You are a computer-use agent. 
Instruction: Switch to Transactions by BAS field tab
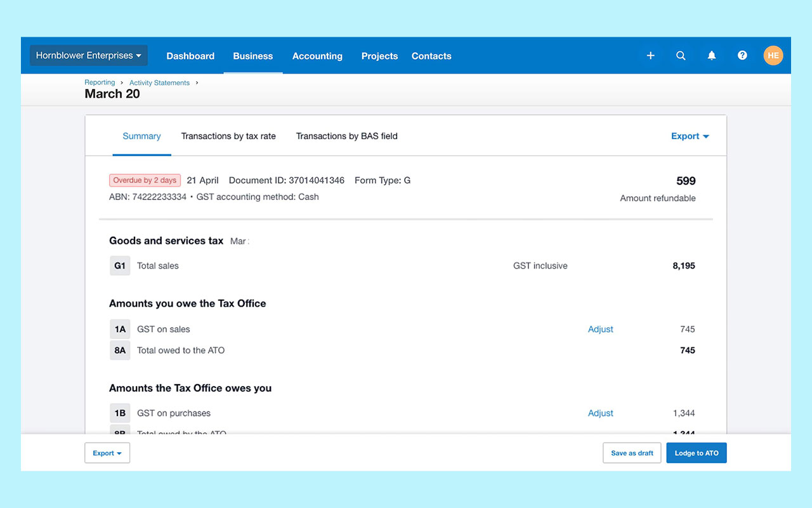point(346,136)
